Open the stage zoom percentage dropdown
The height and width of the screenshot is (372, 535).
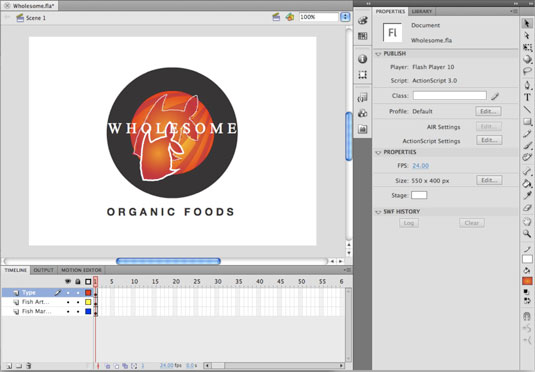(345, 17)
